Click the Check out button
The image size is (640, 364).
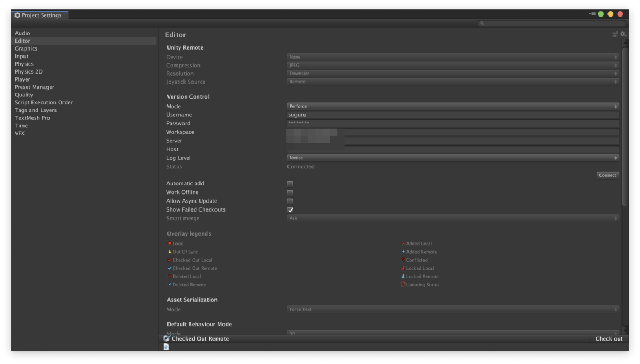pyautogui.click(x=609, y=339)
